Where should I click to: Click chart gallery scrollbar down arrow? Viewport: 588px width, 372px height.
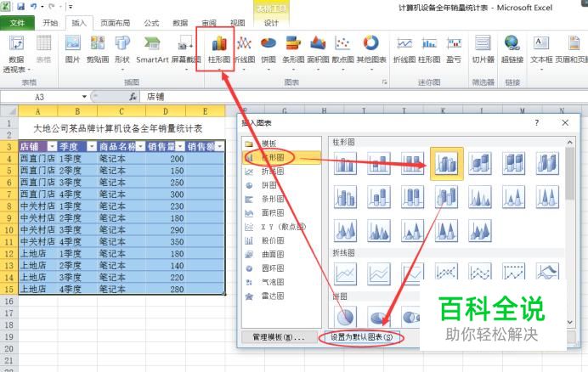(x=570, y=322)
